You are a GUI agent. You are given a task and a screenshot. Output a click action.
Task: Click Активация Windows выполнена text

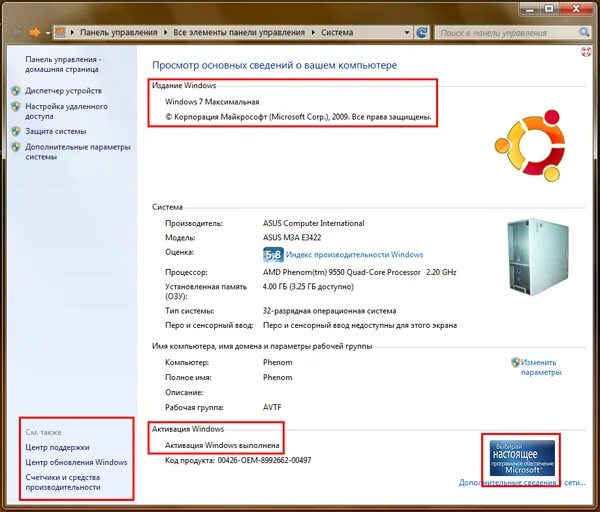click(222, 445)
